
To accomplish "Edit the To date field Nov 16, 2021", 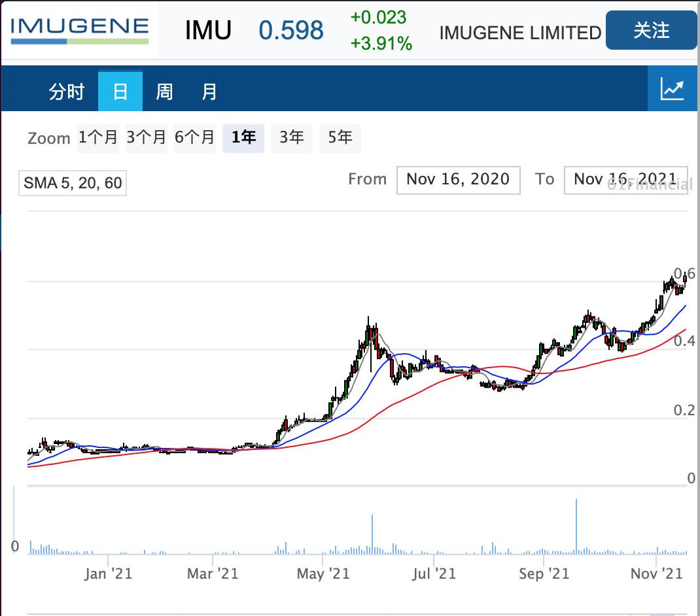I will coord(626,180).
